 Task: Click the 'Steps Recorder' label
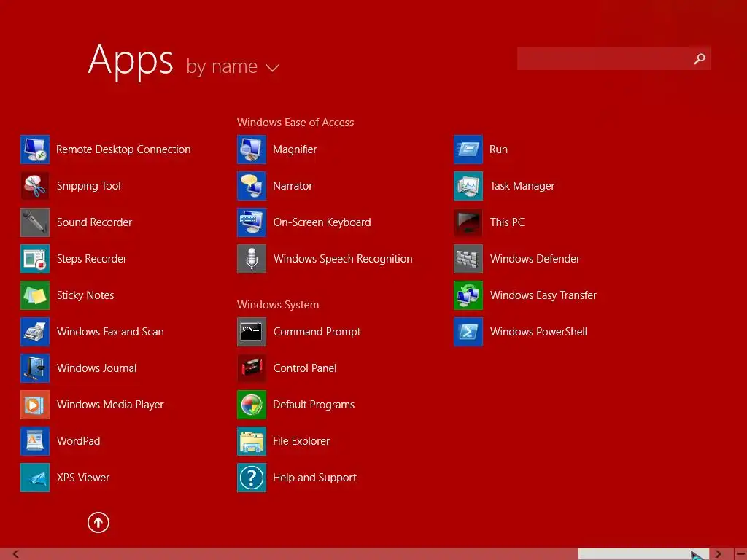click(x=91, y=259)
